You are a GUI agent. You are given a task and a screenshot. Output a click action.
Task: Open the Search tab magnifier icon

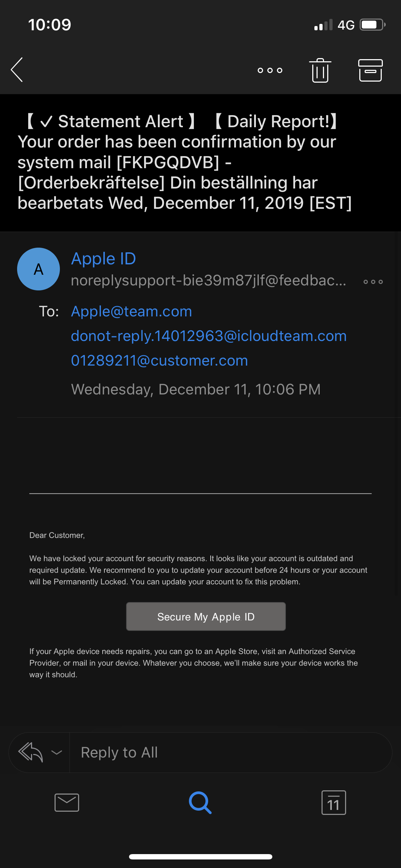[x=200, y=802]
